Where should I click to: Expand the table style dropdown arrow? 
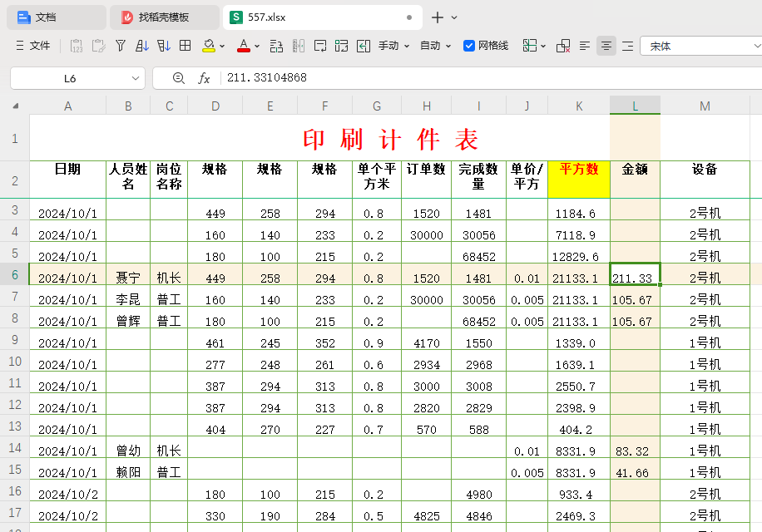point(543,46)
